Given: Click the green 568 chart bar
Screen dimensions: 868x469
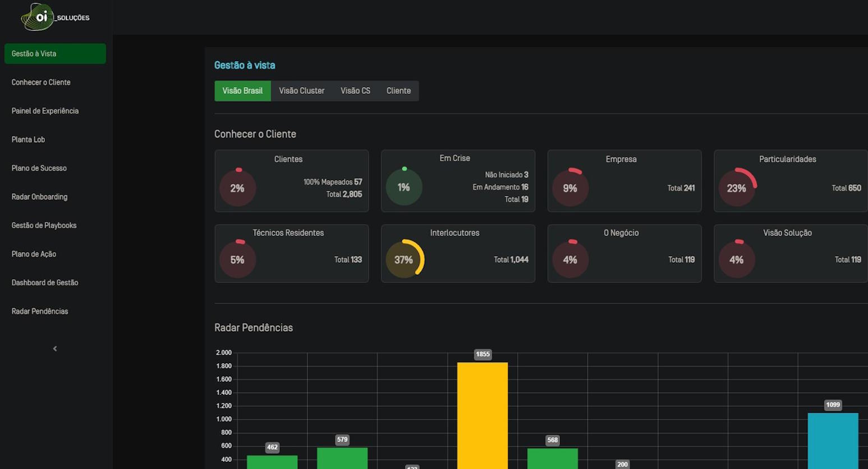Looking at the screenshot, I should (x=553, y=459).
